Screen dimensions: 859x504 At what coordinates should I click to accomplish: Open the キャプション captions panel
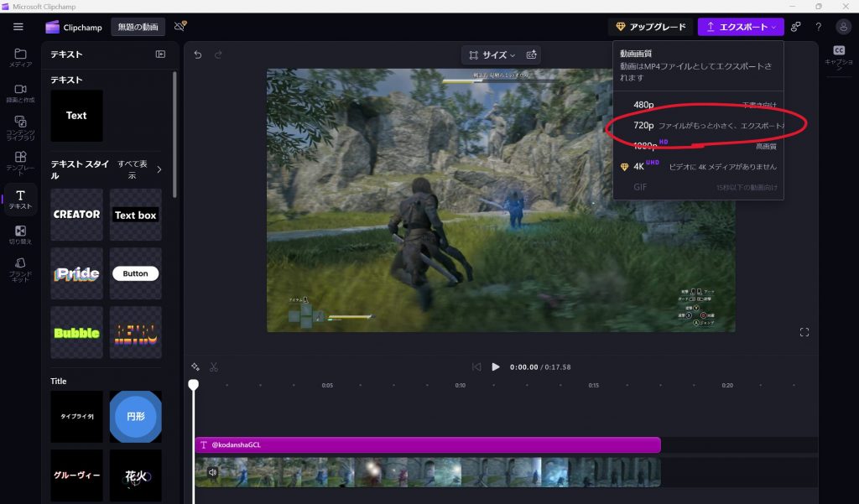tap(839, 57)
